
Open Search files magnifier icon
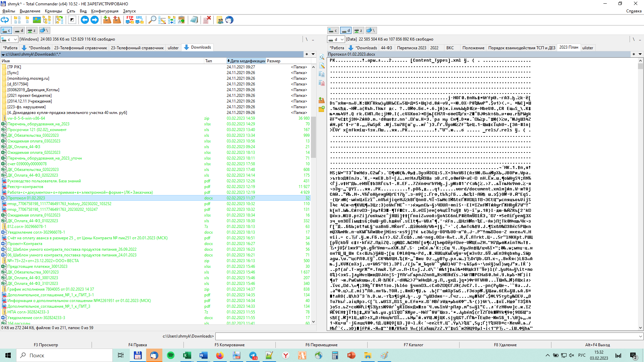click(152, 20)
